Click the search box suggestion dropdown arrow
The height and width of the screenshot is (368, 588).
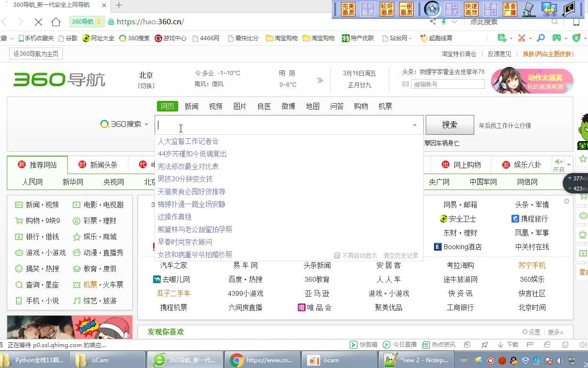[415, 125]
